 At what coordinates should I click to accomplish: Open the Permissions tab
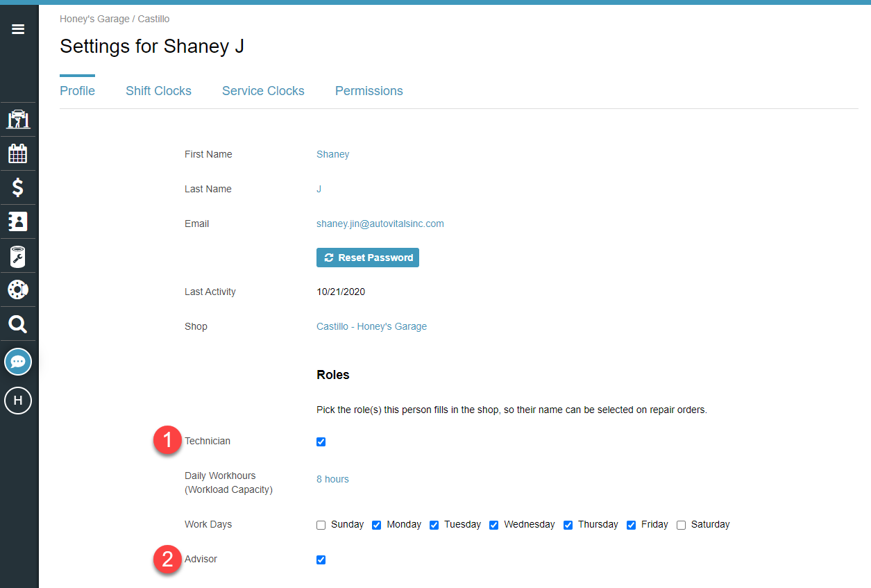pyautogui.click(x=369, y=91)
